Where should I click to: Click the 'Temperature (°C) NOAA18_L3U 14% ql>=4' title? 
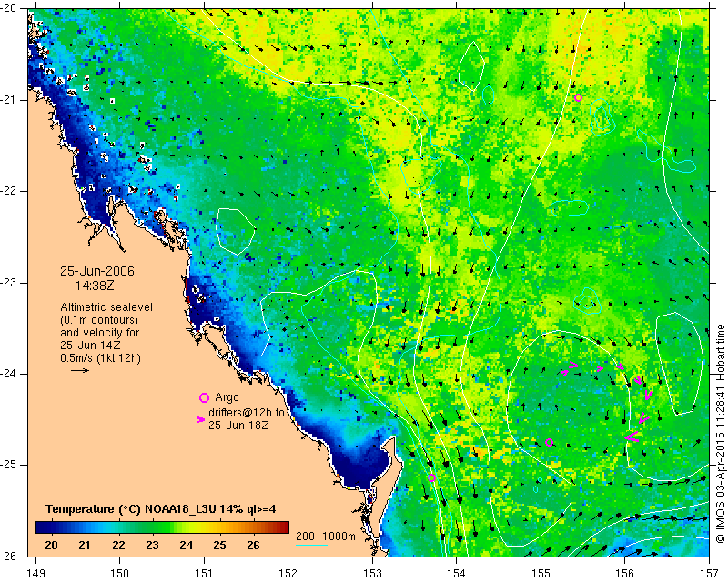click(x=161, y=509)
